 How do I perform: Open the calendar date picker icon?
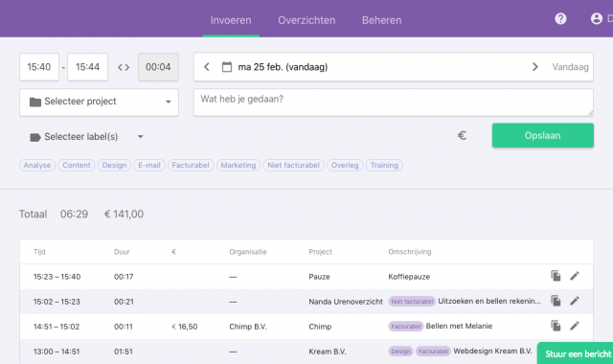227,67
